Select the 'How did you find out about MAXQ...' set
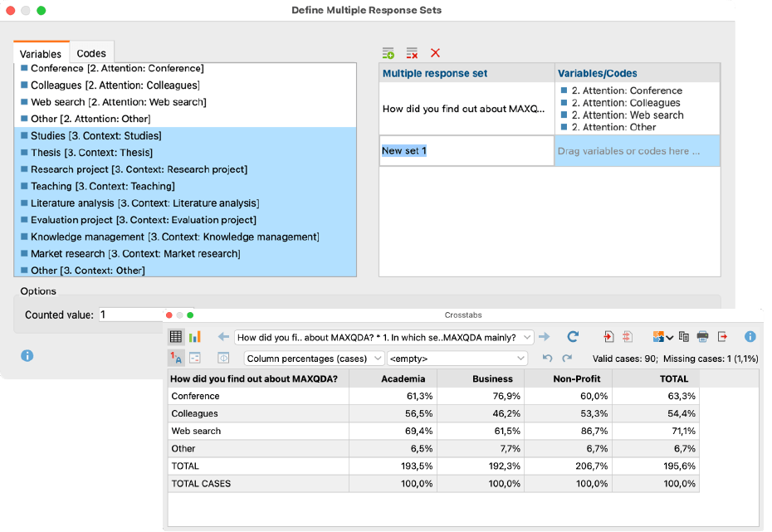The width and height of the screenshot is (772, 532). [x=467, y=109]
